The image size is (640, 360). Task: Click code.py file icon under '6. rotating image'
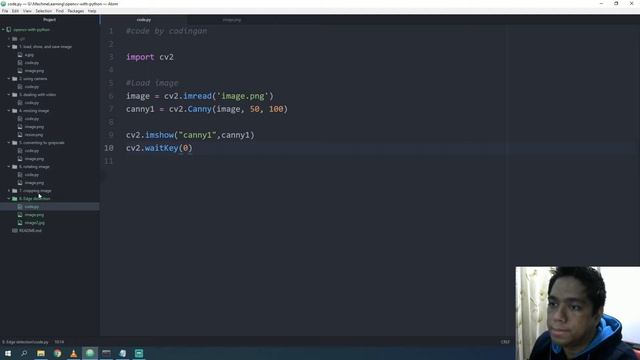pos(20,175)
